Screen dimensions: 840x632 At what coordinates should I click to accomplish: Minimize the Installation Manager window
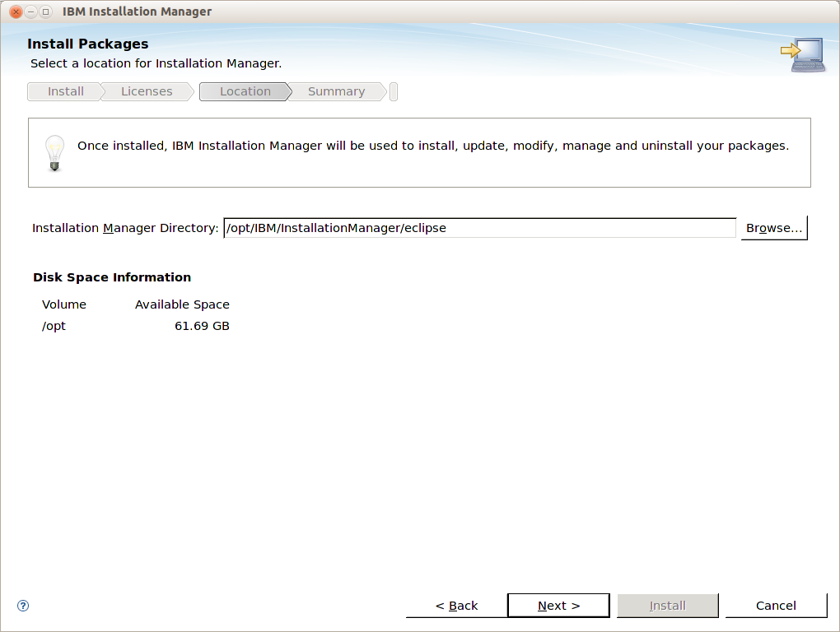(x=30, y=12)
